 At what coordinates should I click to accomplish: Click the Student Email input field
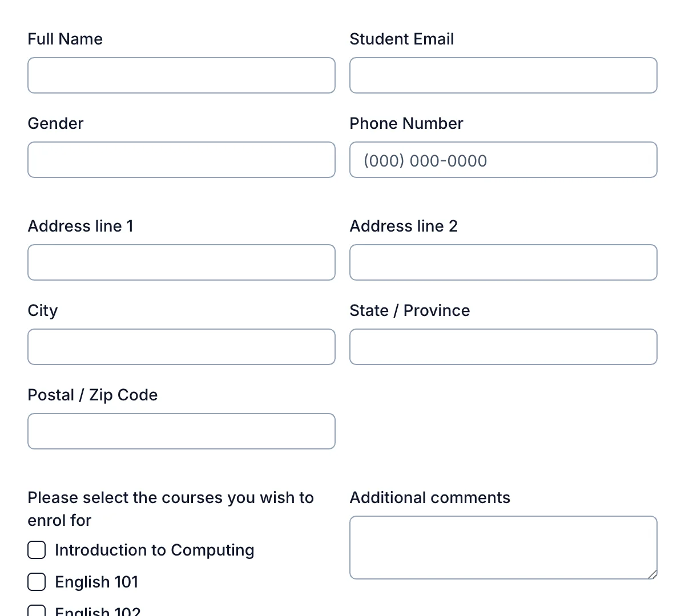coord(503,75)
